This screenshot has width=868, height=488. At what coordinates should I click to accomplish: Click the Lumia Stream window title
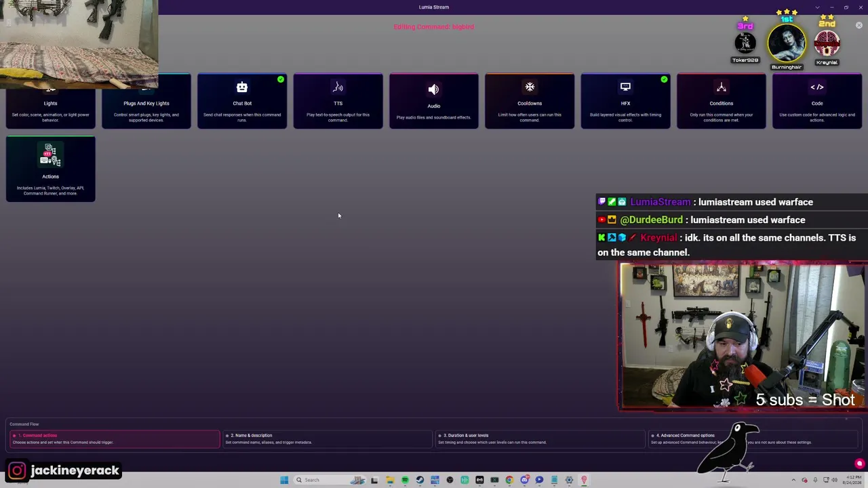(x=434, y=7)
